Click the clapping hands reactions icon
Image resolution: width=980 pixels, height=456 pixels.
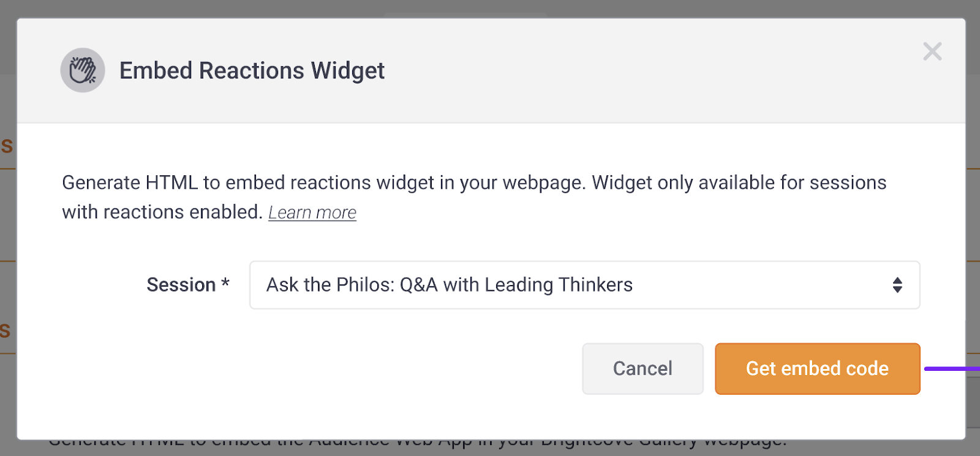[83, 70]
